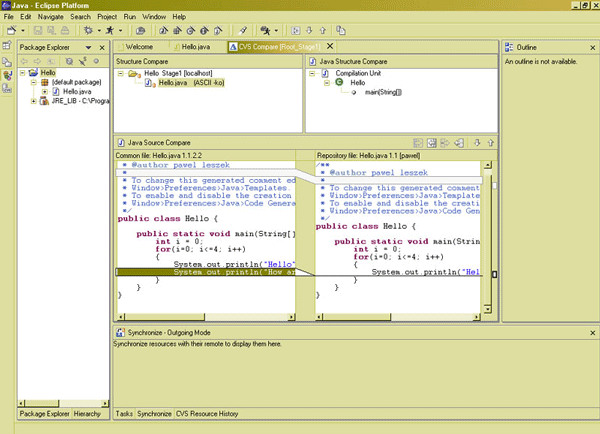Open dropdown arrow beside External Tools icon
This screenshot has width=600, height=434.
pyautogui.click(x=276, y=31)
